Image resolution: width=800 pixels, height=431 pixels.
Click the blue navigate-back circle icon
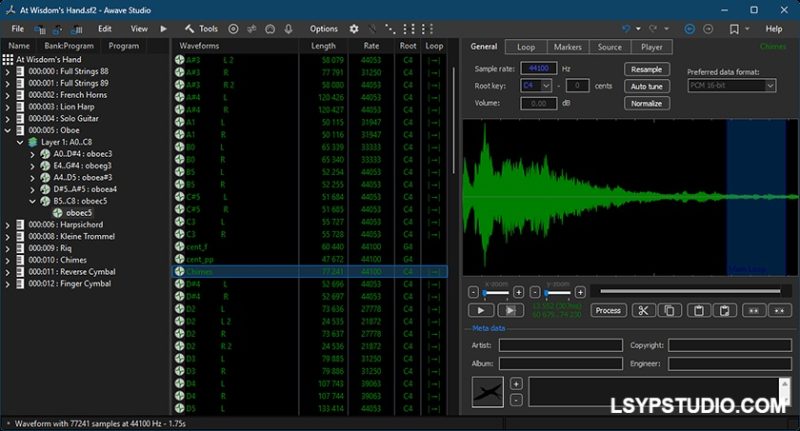pyautogui.click(x=689, y=29)
